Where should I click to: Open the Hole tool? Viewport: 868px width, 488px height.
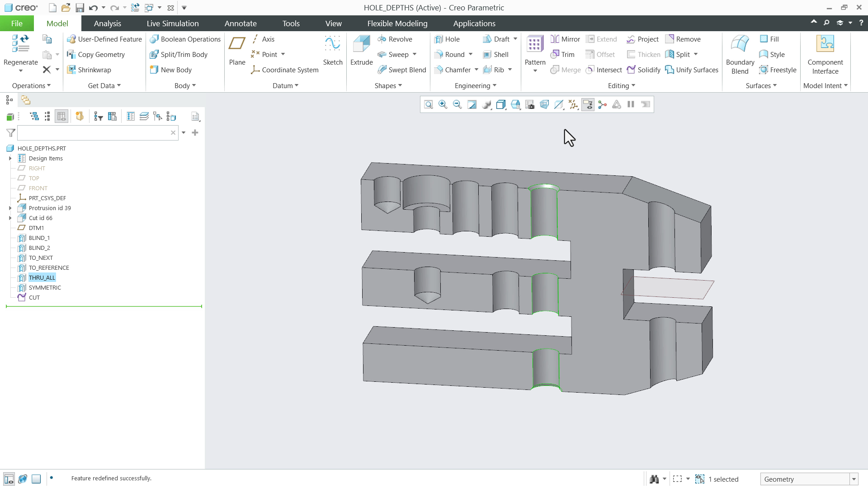coord(448,39)
